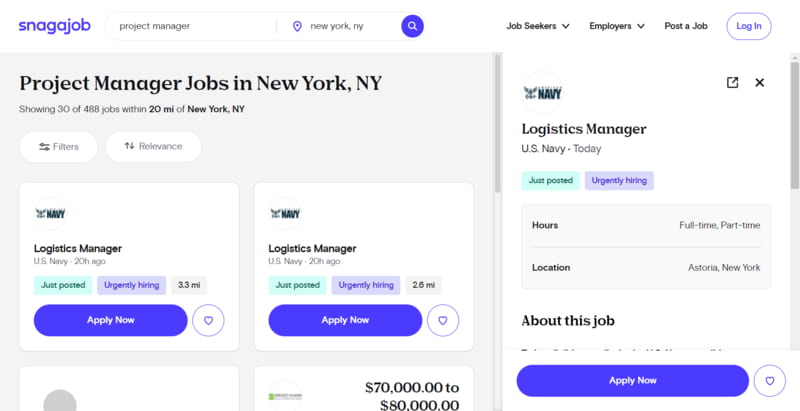Click Apply Now on first job card
The height and width of the screenshot is (411, 800).
tap(111, 320)
